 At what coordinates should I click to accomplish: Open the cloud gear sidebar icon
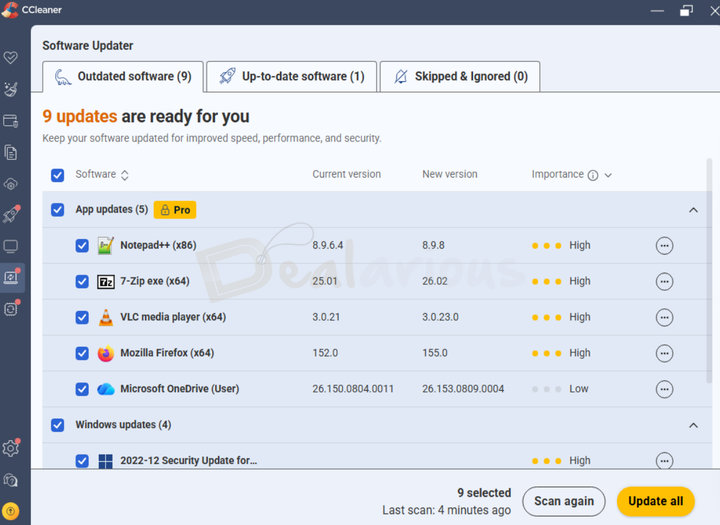coord(11,184)
